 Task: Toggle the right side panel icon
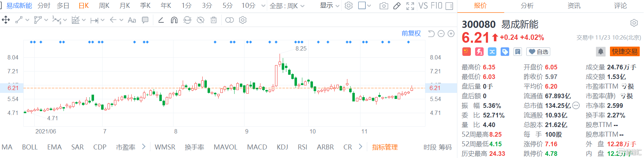click(449, 6)
